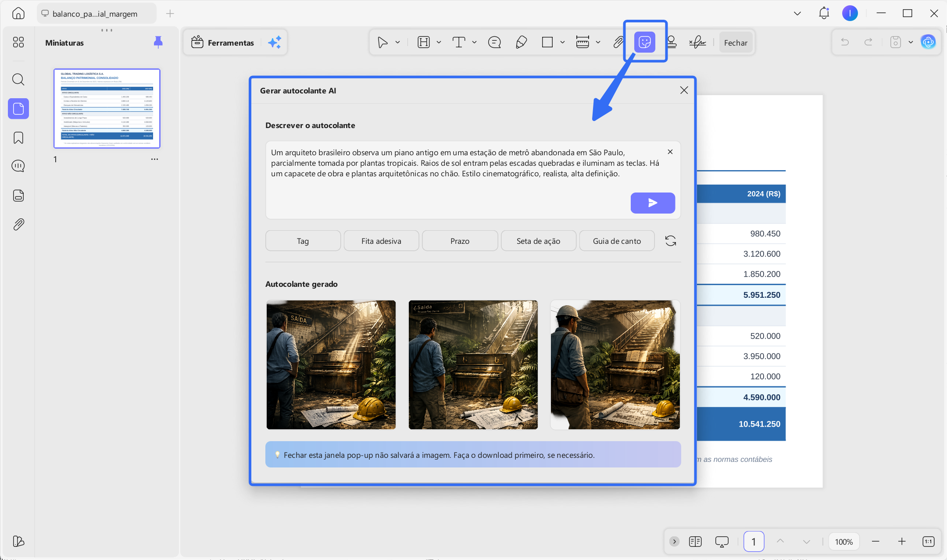Image resolution: width=947 pixels, height=560 pixels.
Task: Toggle the two-page reading view
Action: (x=695, y=542)
